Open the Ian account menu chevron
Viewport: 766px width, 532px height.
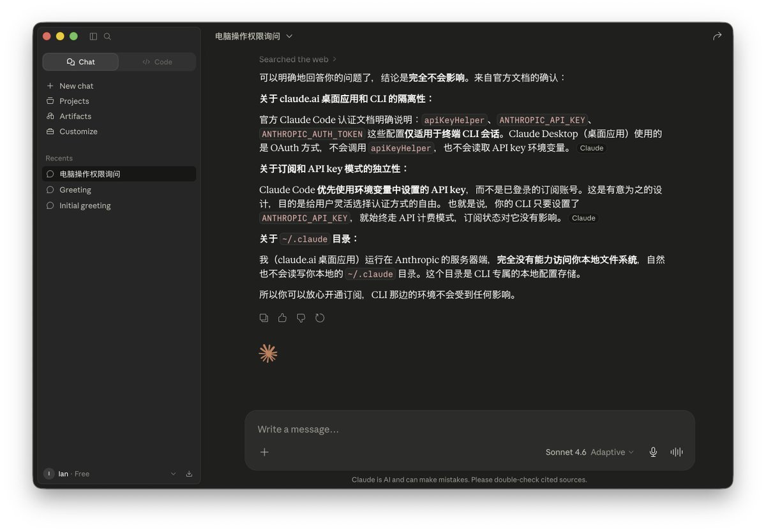[173, 474]
